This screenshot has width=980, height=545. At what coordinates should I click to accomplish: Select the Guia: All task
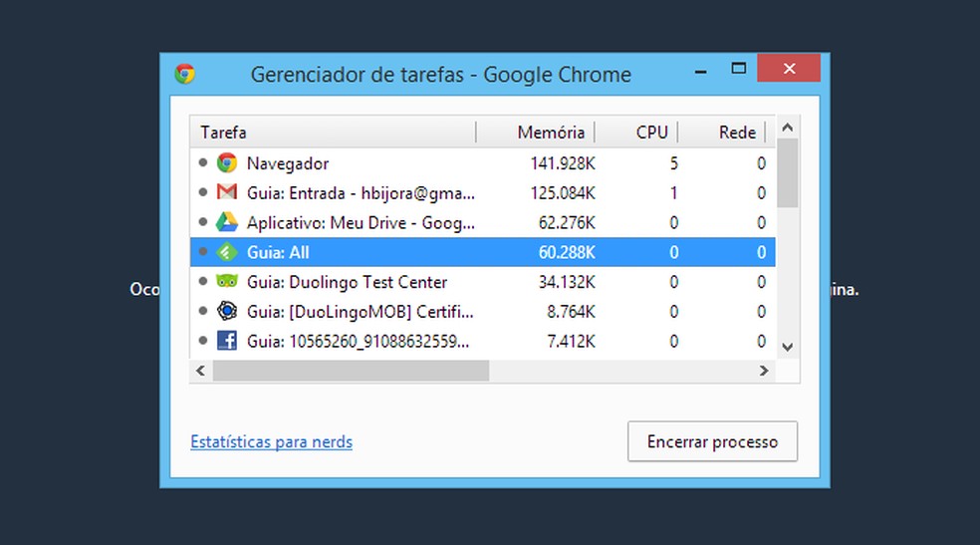click(x=482, y=252)
